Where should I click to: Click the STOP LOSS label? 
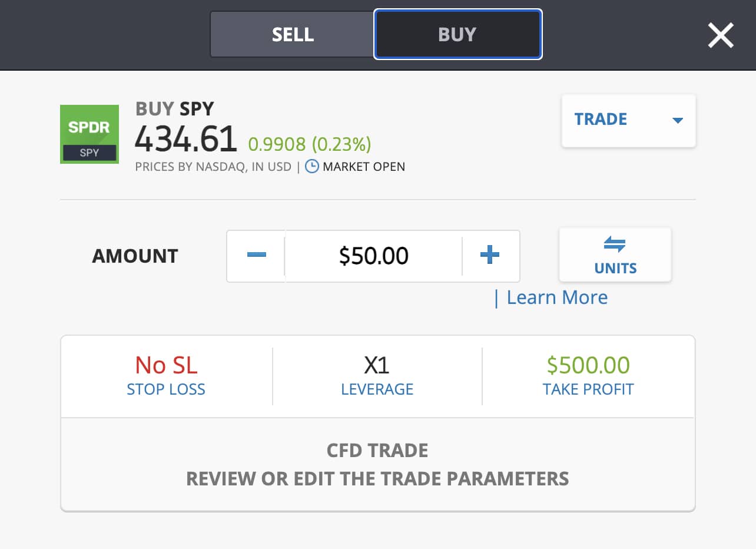click(166, 389)
